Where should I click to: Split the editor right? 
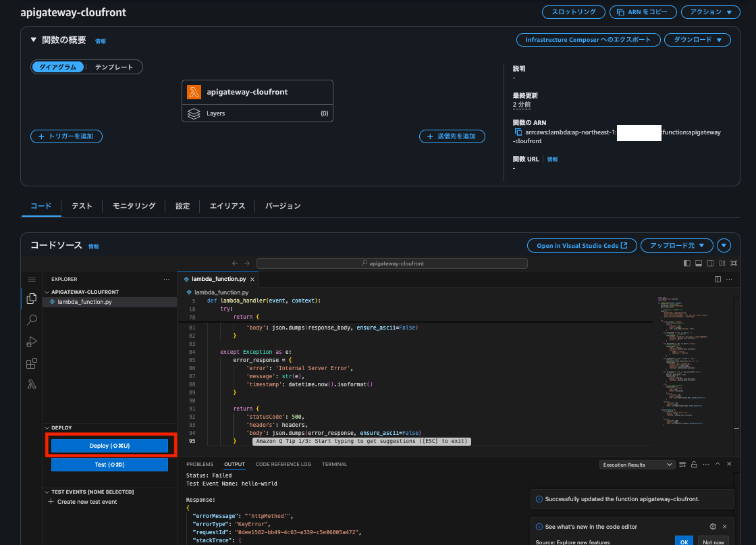tap(718, 279)
